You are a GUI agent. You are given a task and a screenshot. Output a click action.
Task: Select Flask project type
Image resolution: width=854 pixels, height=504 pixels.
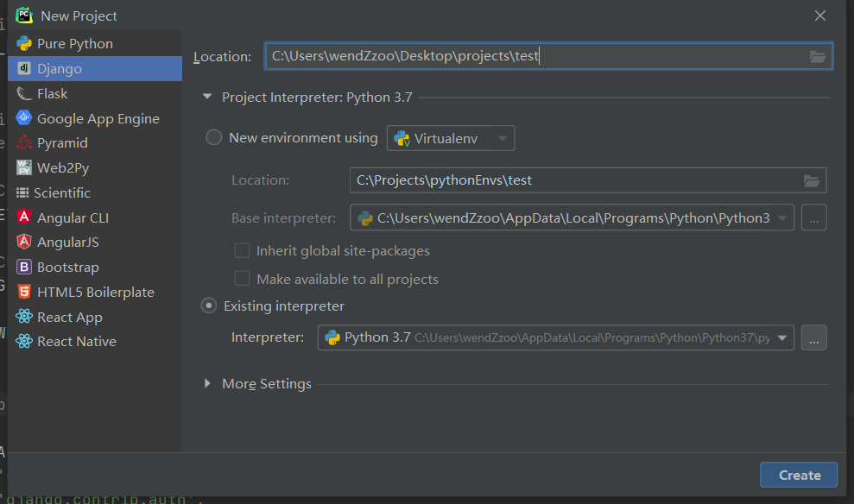coord(95,93)
